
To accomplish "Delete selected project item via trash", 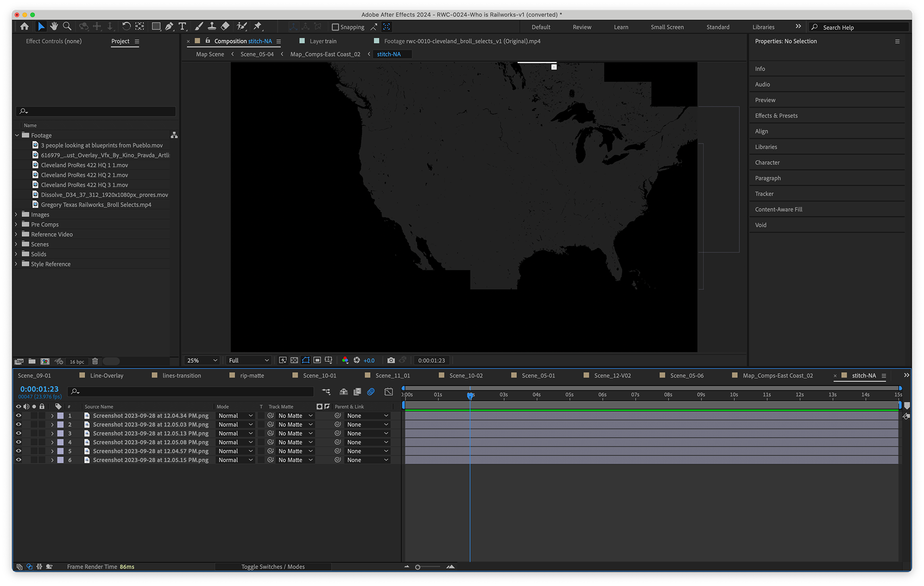I will point(95,361).
